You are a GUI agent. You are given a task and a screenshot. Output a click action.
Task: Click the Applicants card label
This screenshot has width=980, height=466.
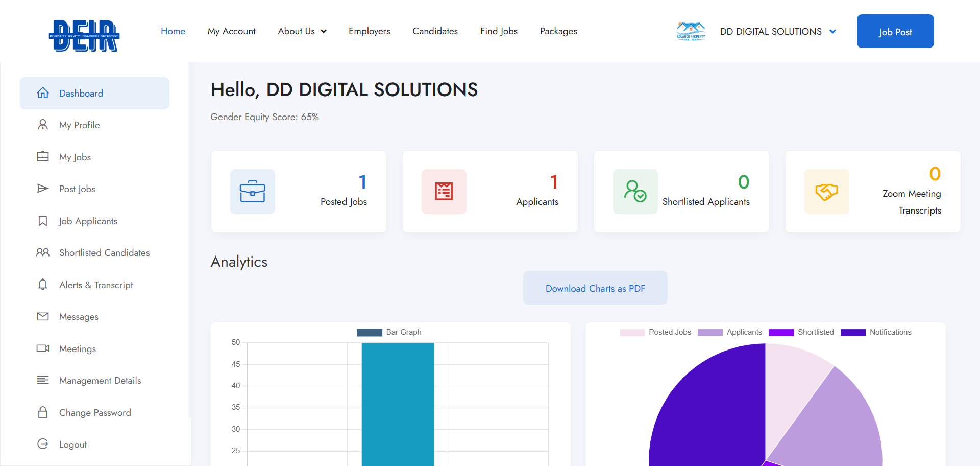tap(537, 202)
